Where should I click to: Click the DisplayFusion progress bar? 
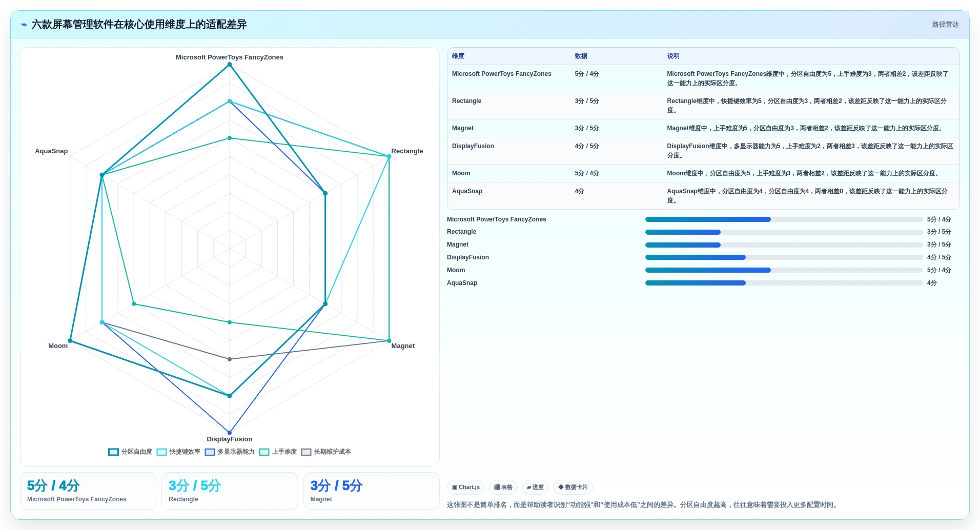[x=784, y=257]
